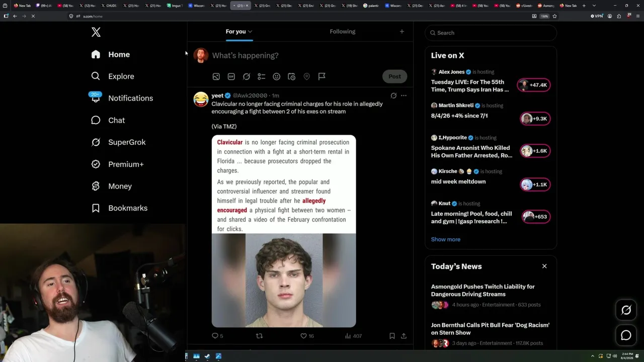The height and width of the screenshot is (362, 644).
Task: Join Martin Shkreli live with +9.3K listeners
Action: pyautogui.click(x=535, y=119)
